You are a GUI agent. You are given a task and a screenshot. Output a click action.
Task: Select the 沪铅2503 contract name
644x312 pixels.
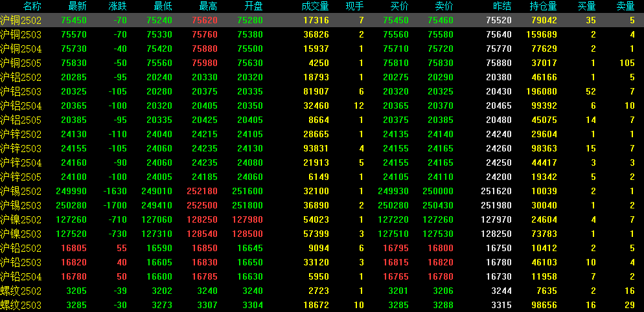point(21,262)
